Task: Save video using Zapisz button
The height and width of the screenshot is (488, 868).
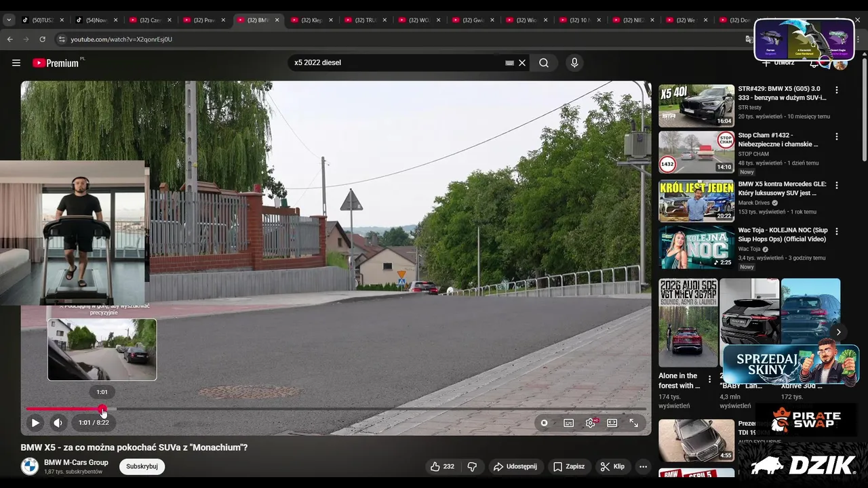Action: point(568,466)
